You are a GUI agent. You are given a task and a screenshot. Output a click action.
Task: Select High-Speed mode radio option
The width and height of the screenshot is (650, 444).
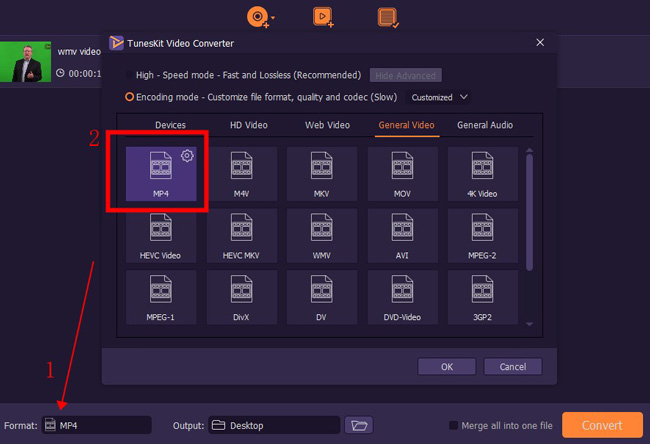pos(129,75)
